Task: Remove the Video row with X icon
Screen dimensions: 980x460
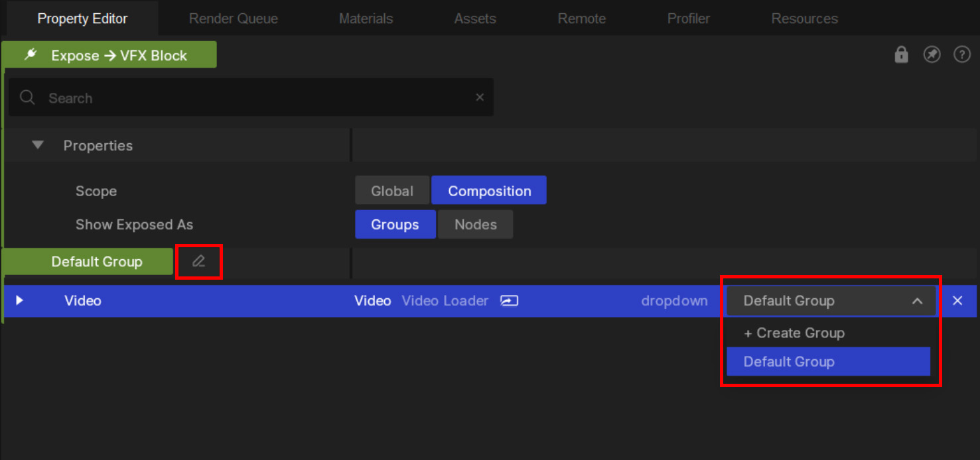Action: pos(957,301)
